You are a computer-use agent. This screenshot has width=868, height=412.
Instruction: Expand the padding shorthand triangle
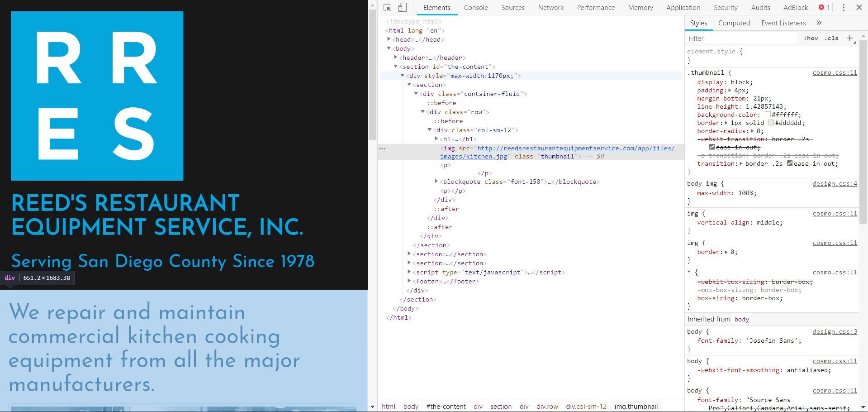pyautogui.click(x=730, y=90)
